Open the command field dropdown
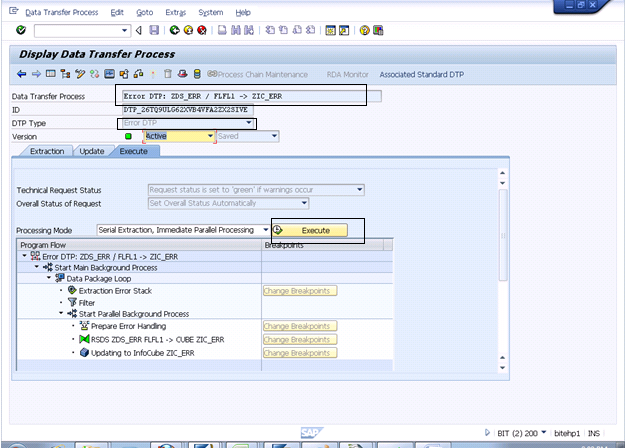The height and width of the screenshot is (448, 627). click(x=124, y=30)
